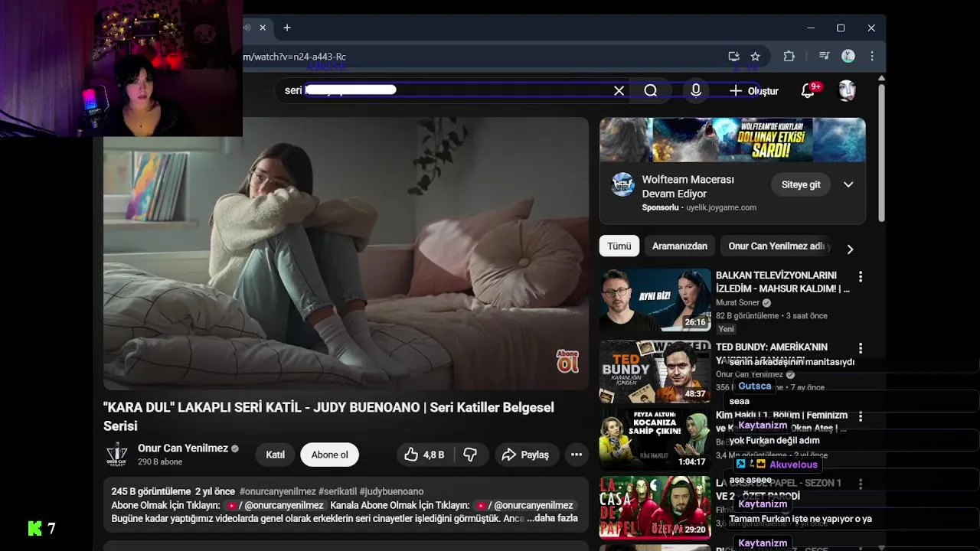Open the La Casa De Papel thumbnail
This screenshot has width=980, height=551.
655,507
